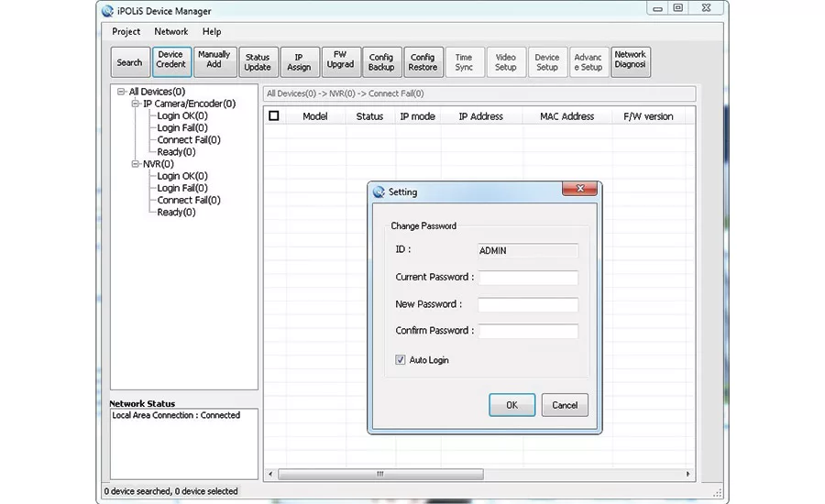Uncheck the Auto Login checkbox
This screenshot has width=825, height=504.
pos(401,360)
